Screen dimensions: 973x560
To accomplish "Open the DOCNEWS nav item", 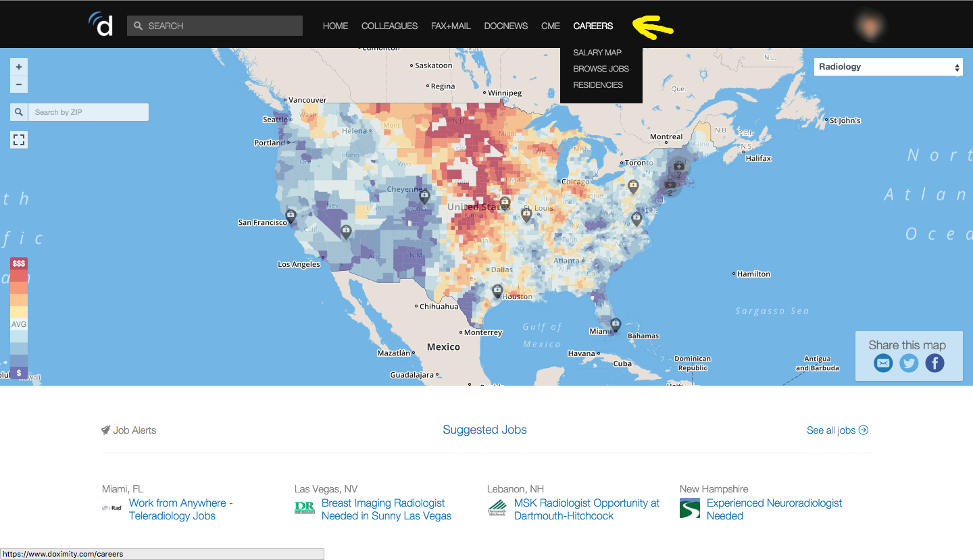I will 506,26.
